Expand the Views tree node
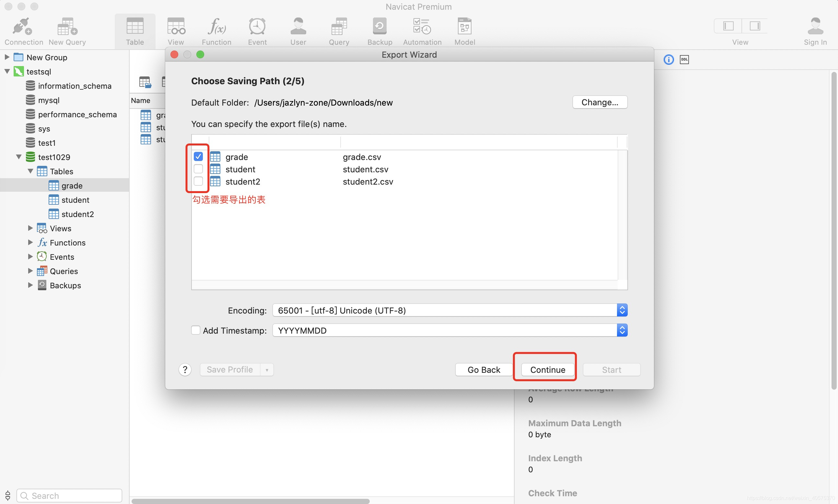This screenshot has height=504, width=838. coord(30,228)
